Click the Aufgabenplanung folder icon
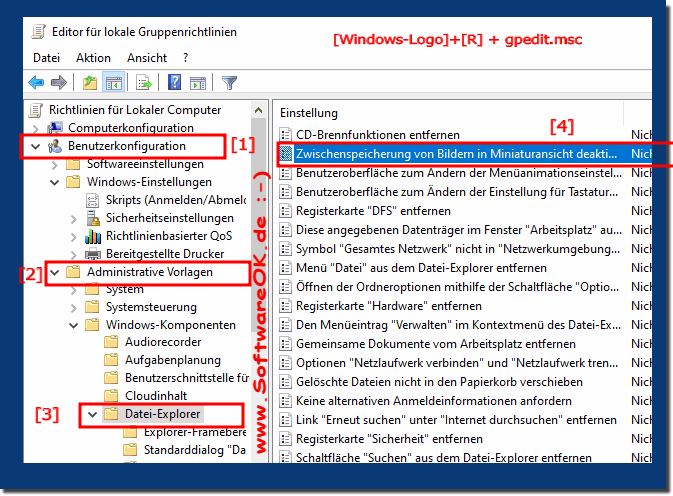Image resolution: width=673 pixels, height=496 pixels. pos(111,360)
